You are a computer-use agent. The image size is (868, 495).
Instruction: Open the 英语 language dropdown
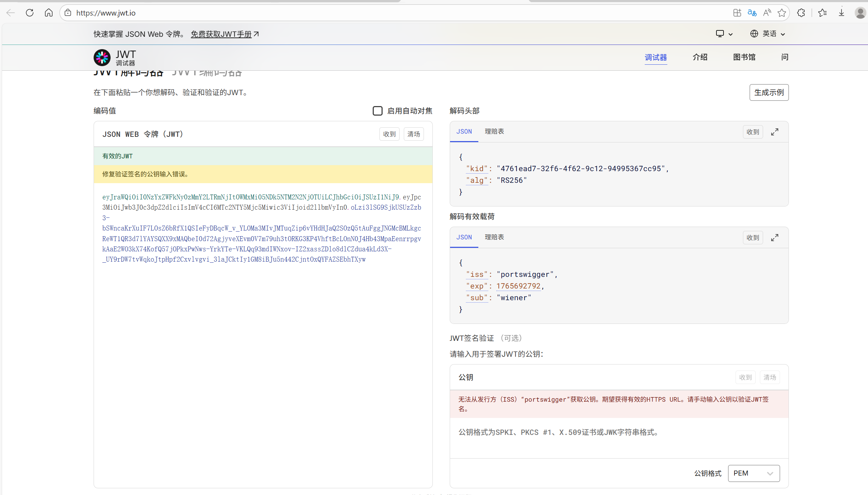point(768,34)
